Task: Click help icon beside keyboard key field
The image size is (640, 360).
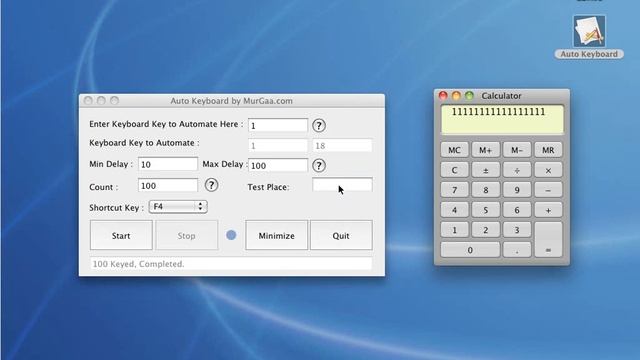Action: coord(319,125)
